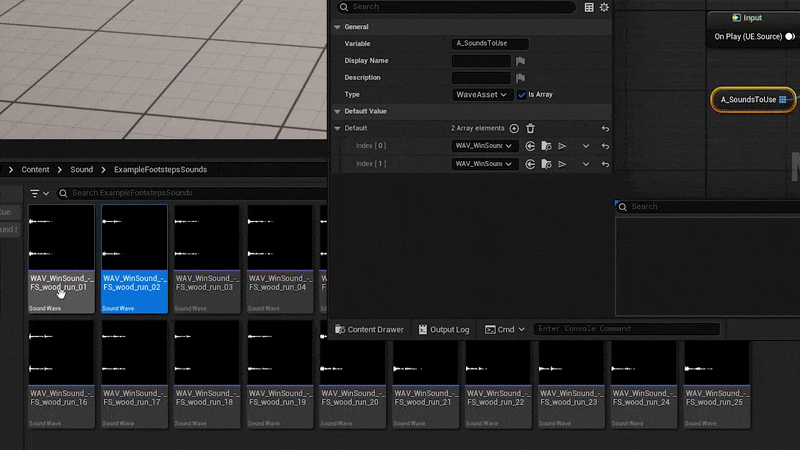Add an array element with plus icon

[514, 129]
